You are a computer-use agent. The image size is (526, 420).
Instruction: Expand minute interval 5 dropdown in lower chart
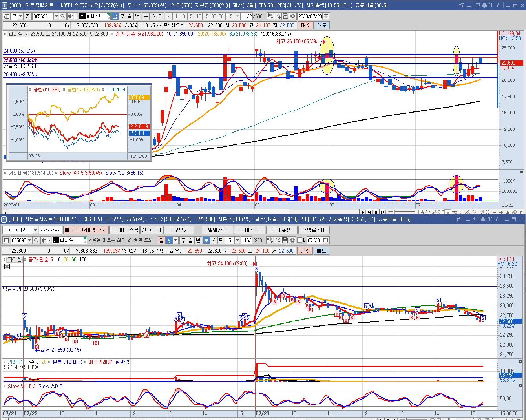tap(237, 240)
